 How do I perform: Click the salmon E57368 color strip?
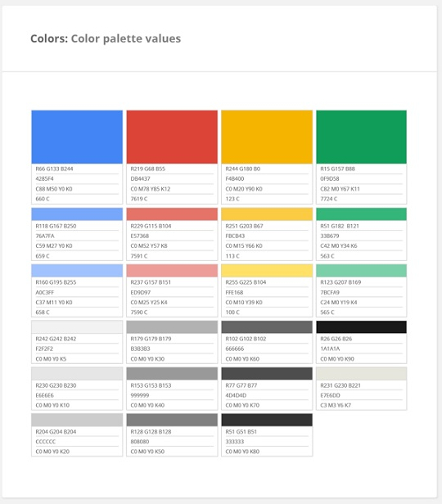point(172,214)
